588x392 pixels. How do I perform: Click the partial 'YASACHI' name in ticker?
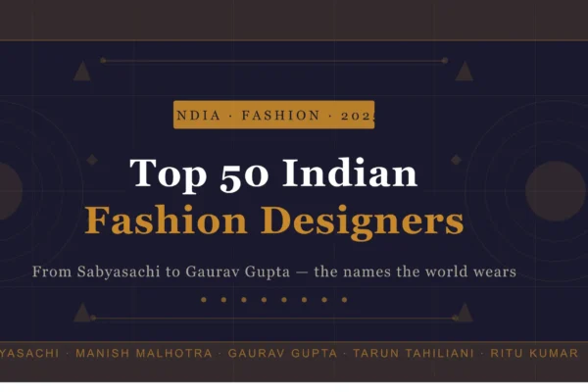coord(29,354)
